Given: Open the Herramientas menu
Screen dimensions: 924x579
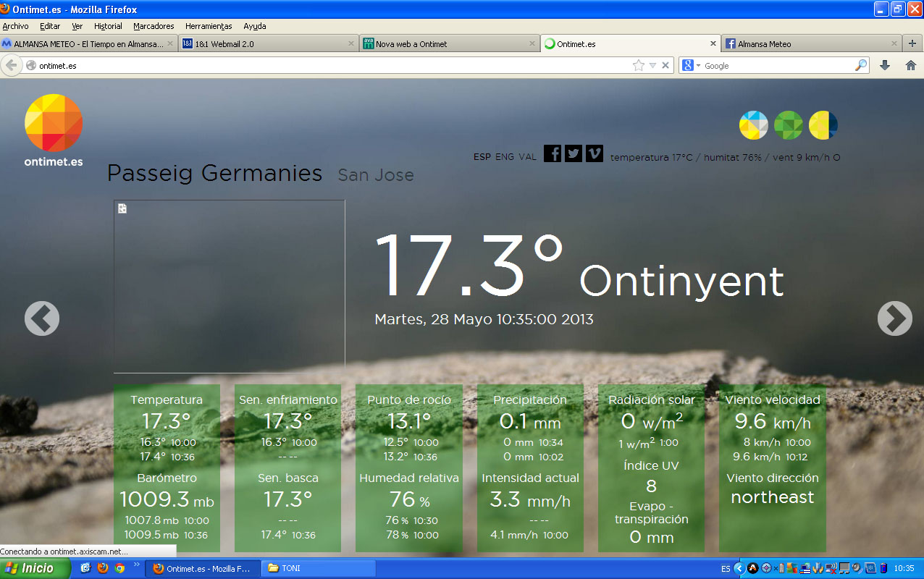Looking at the screenshot, I should (x=209, y=26).
